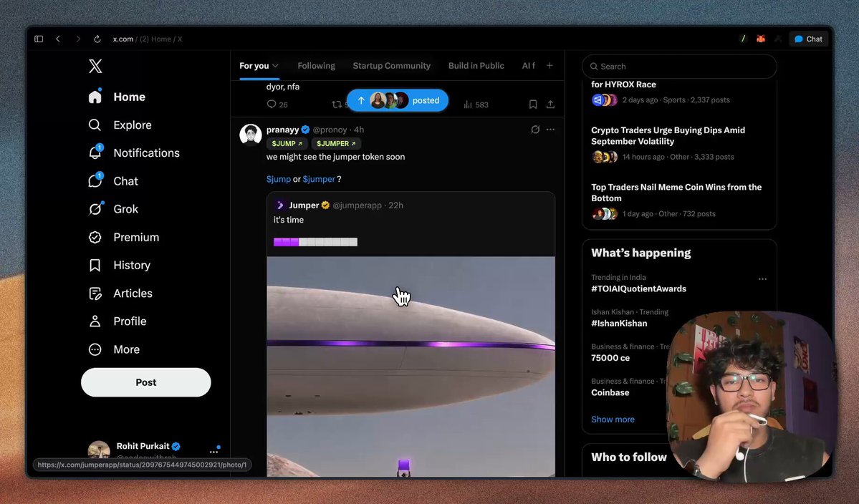The width and height of the screenshot is (859, 504).
Task: Add a new timeline tab with plus
Action: [550, 66]
